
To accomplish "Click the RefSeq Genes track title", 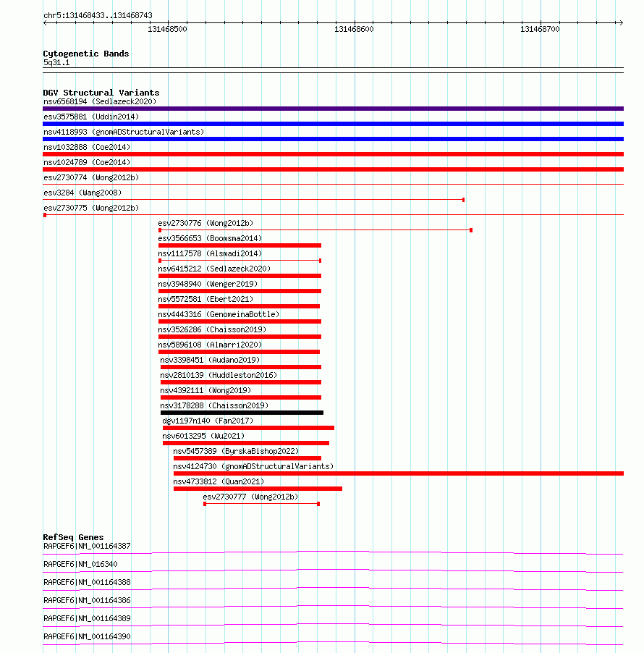I will pyautogui.click(x=73, y=537).
